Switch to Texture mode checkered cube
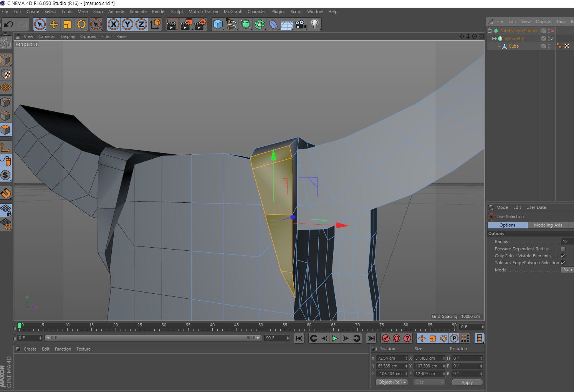Screen dimensions: 574x392 click(x=6, y=74)
